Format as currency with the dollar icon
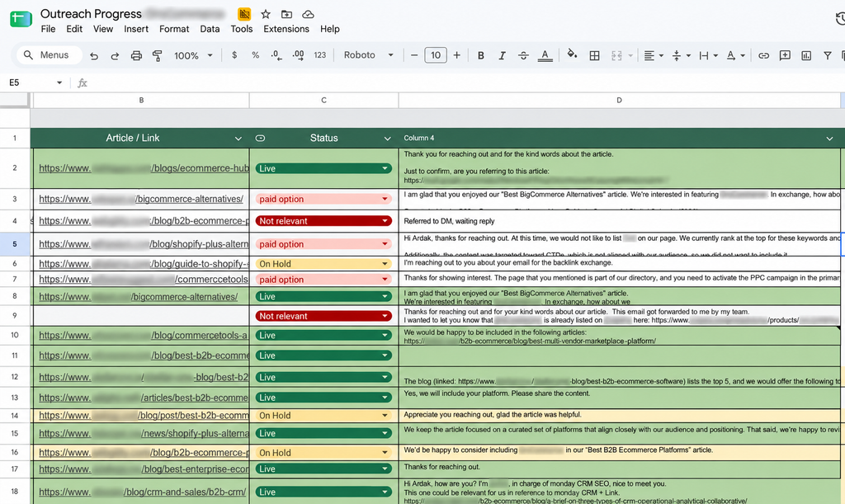 click(x=234, y=55)
